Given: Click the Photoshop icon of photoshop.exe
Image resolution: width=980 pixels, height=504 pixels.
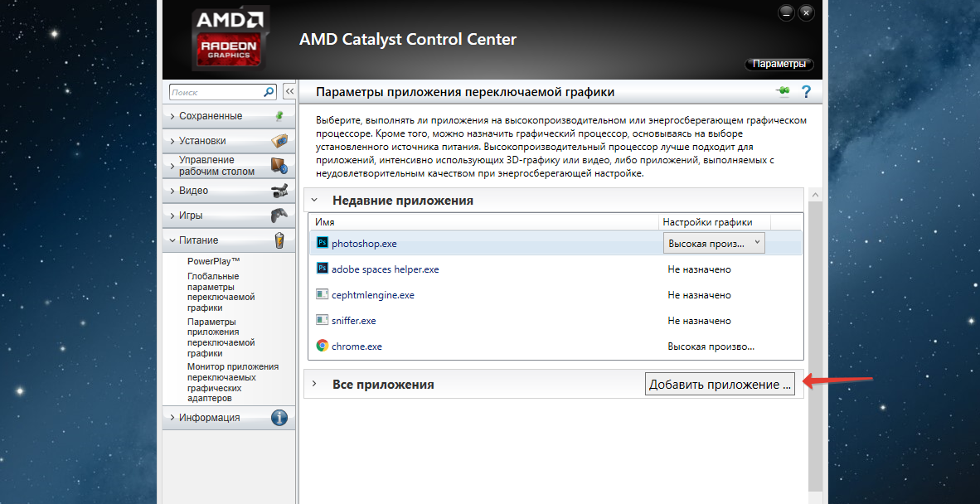Looking at the screenshot, I should pos(323,243).
